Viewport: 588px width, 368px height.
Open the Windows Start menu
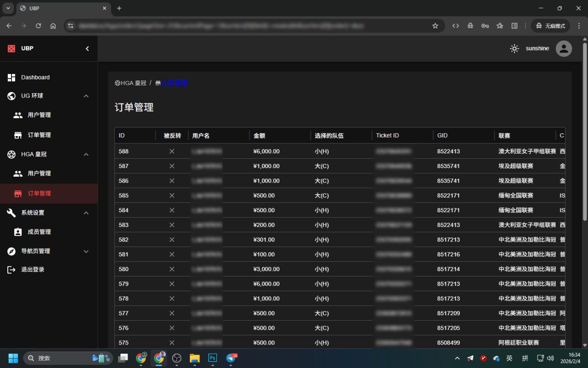point(13,357)
